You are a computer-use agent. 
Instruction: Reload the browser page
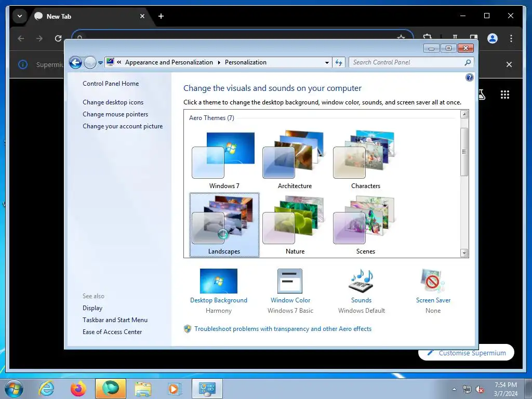click(x=58, y=38)
